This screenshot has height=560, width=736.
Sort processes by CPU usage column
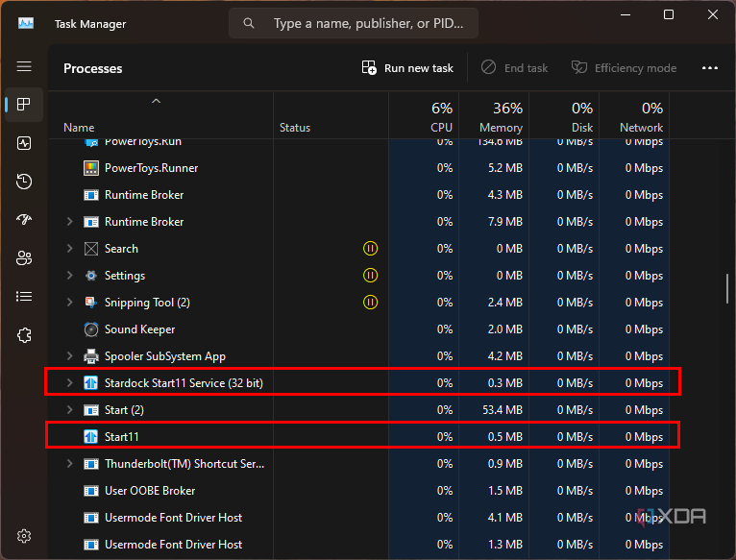pyautogui.click(x=424, y=116)
